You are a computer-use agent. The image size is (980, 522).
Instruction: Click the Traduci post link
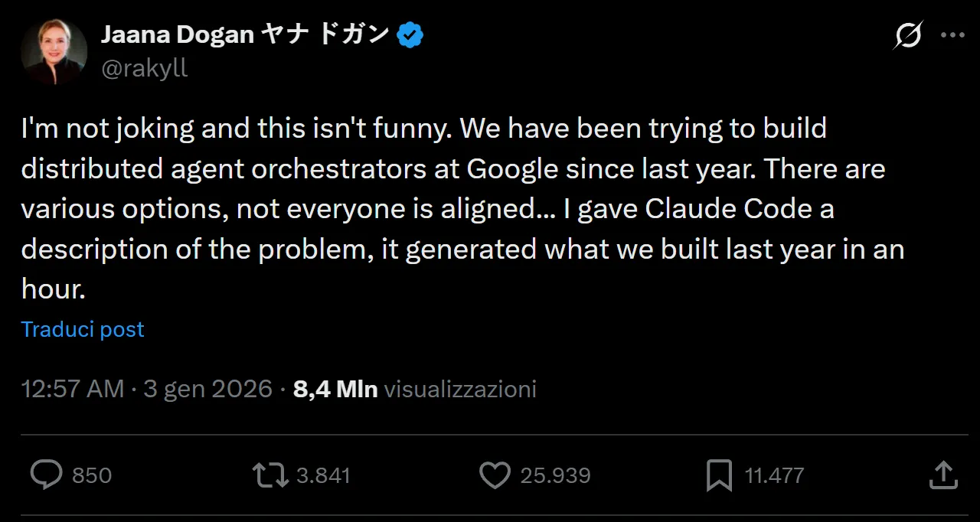(x=83, y=329)
